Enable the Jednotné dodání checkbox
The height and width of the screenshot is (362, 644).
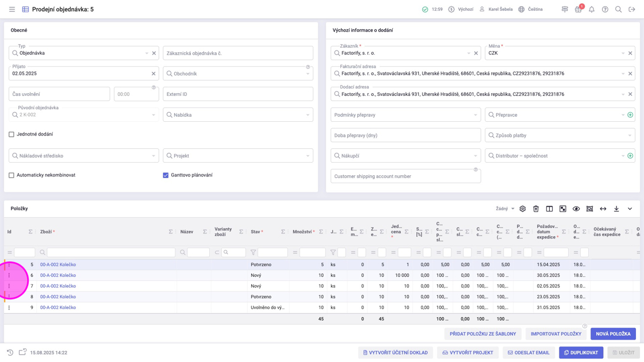[x=11, y=134]
